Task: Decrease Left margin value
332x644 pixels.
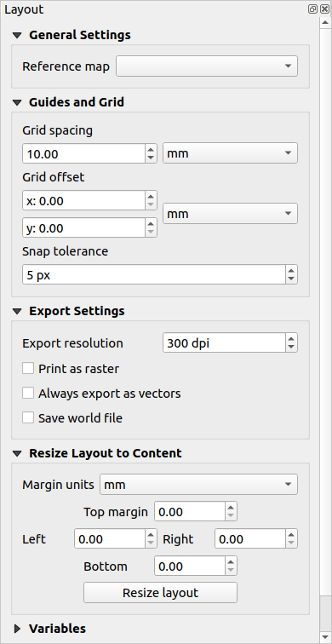Action: (151, 543)
